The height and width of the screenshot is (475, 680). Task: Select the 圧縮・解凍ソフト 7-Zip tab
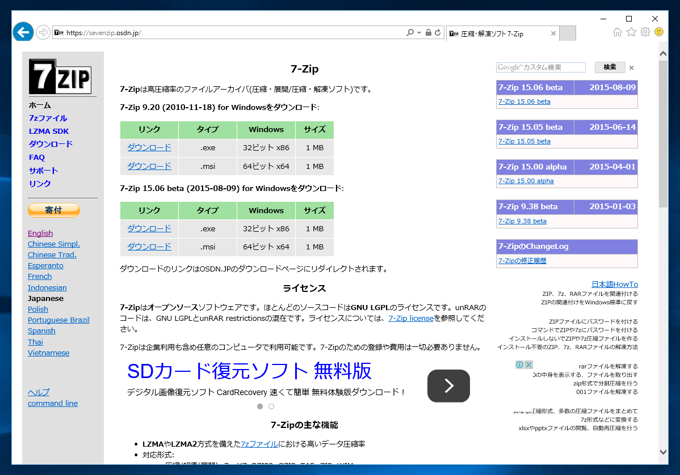pyautogui.click(x=502, y=33)
